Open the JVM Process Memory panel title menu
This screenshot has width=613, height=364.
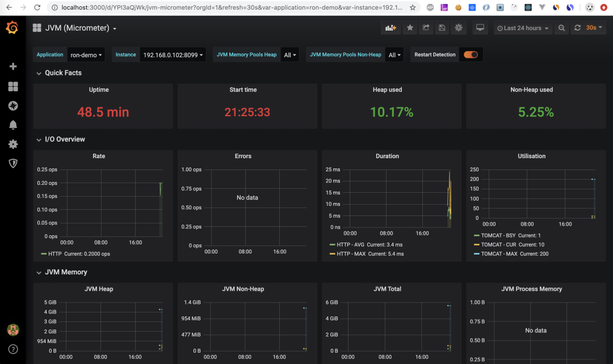pyautogui.click(x=532, y=289)
